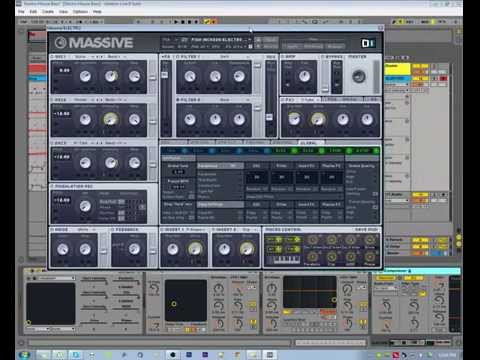
Task: Click the last macro knob in bottom row
Action: pos(369,256)
